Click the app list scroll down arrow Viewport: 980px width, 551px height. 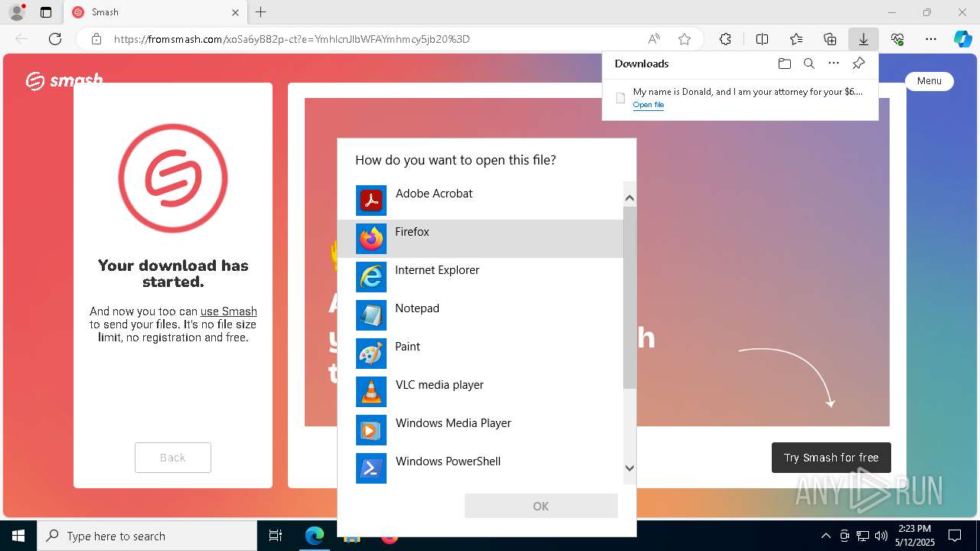click(629, 468)
